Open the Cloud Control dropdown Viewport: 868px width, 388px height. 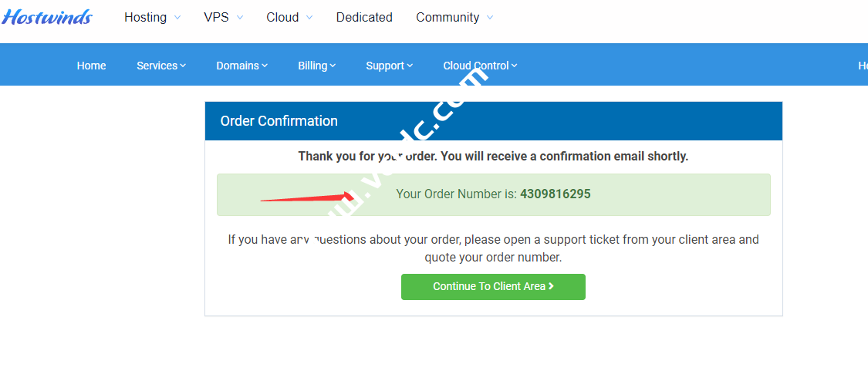pos(480,66)
